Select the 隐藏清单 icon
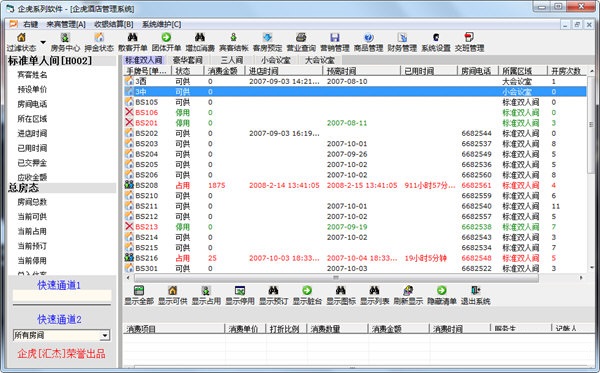The image size is (600, 373). click(x=442, y=290)
